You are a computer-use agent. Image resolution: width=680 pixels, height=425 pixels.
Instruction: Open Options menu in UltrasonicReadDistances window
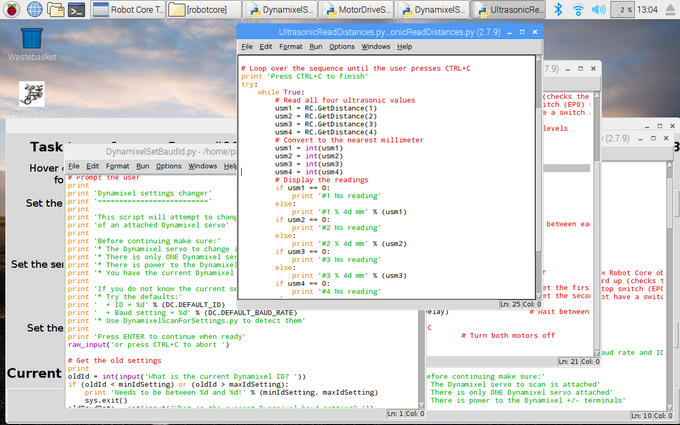342,46
